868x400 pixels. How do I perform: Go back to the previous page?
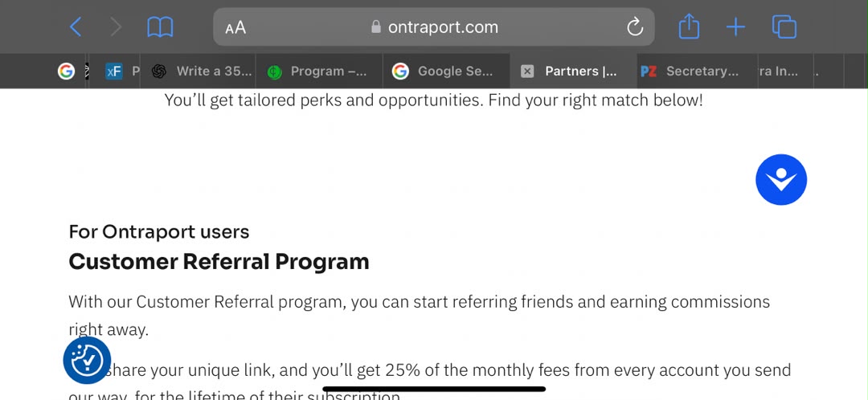76,27
